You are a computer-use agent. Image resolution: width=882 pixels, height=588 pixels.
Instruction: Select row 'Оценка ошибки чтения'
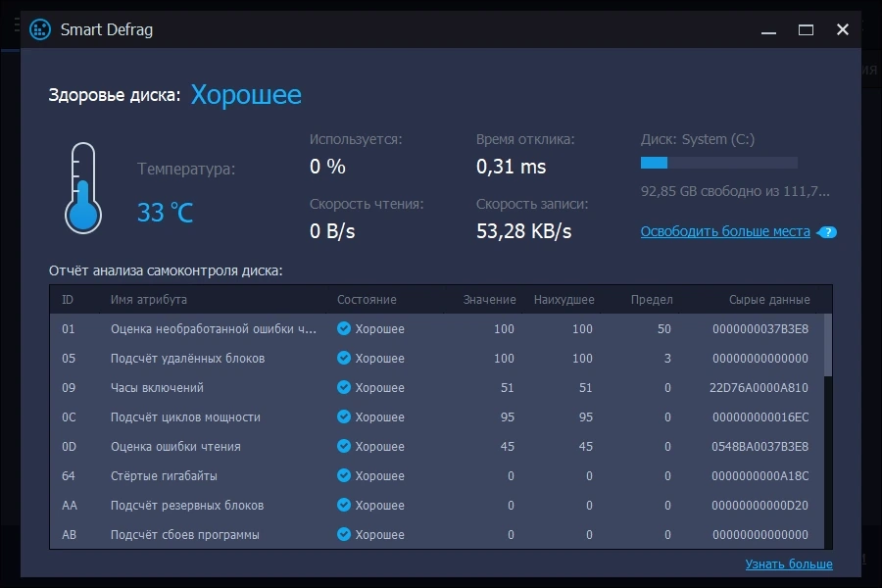(437, 446)
